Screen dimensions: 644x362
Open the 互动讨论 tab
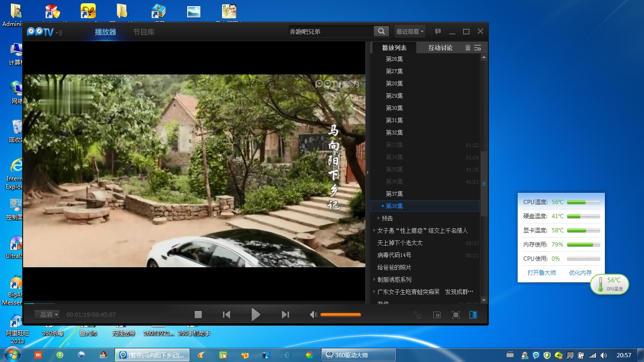click(440, 48)
